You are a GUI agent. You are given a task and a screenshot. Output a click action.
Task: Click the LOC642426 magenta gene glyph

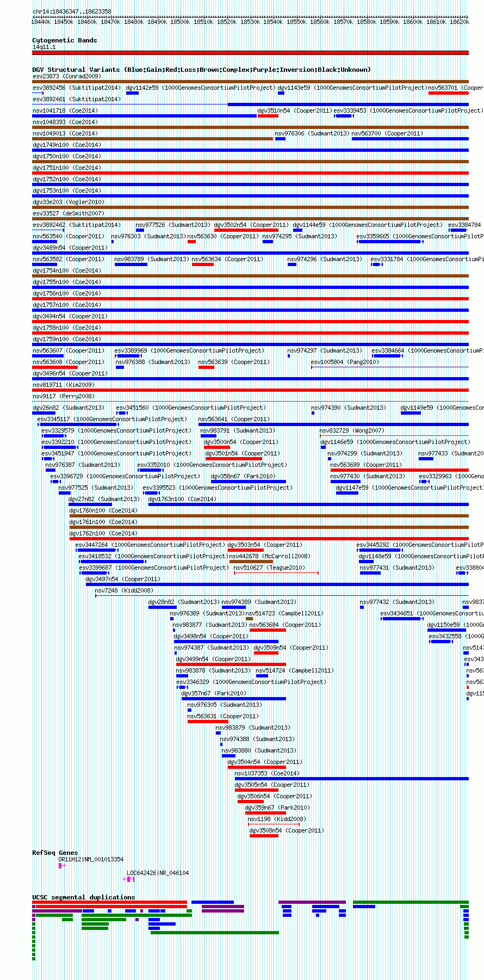point(129,879)
